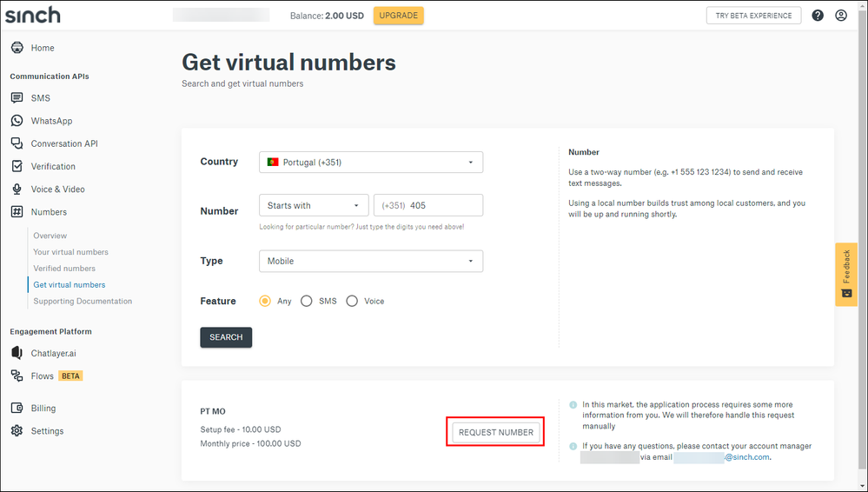Open Supporting Documentation submenu item
The height and width of the screenshot is (492, 868).
83,302
